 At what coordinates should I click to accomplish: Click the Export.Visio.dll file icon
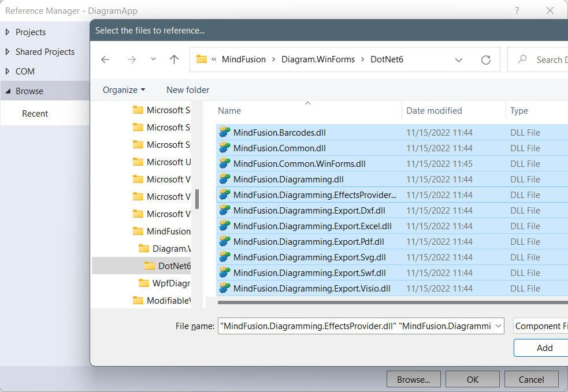(x=225, y=288)
